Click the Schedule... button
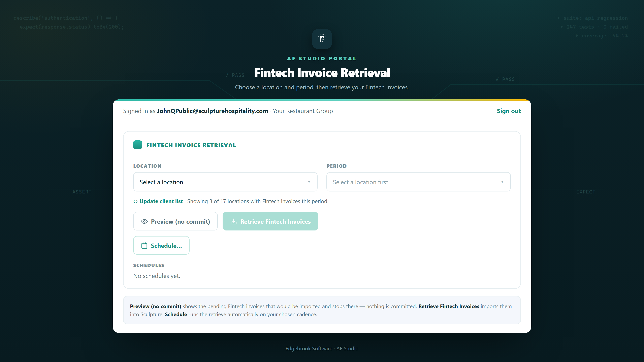The width and height of the screenshot is (644, 362). click(161, 245)
